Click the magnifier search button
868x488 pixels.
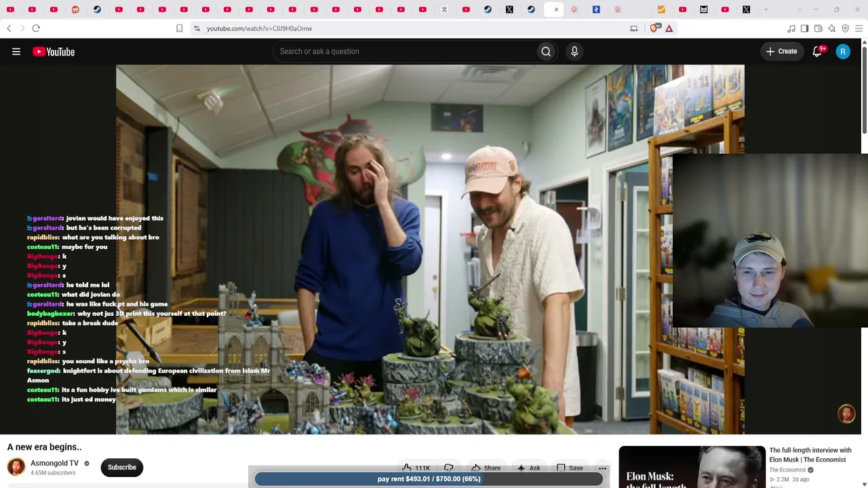click(546, 52)
